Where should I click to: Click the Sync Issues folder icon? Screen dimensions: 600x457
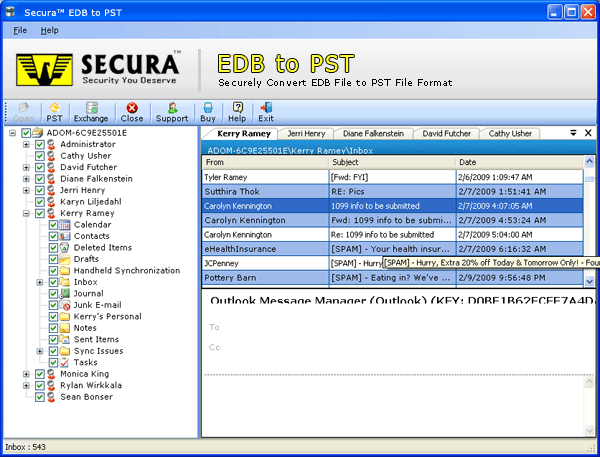(65, 351)
